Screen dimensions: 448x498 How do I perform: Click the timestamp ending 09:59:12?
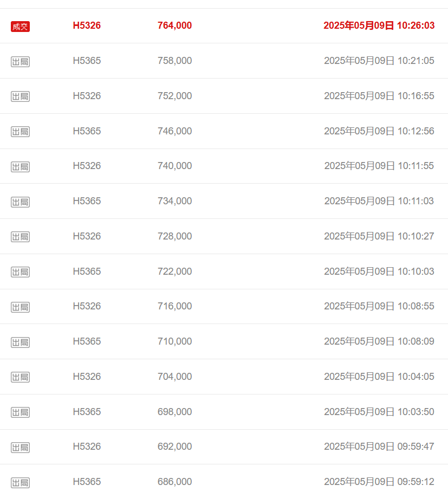click(379, 482)
